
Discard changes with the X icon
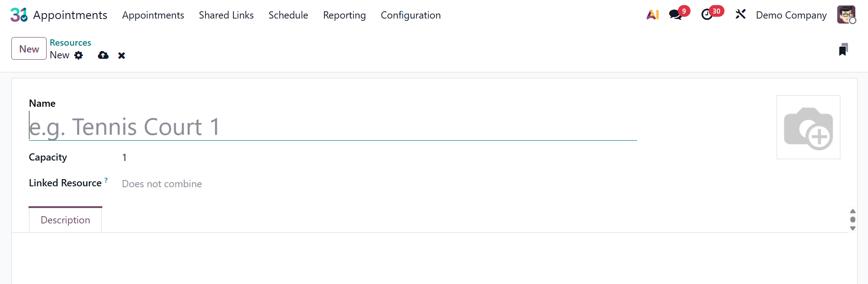[x=121, y=55]
